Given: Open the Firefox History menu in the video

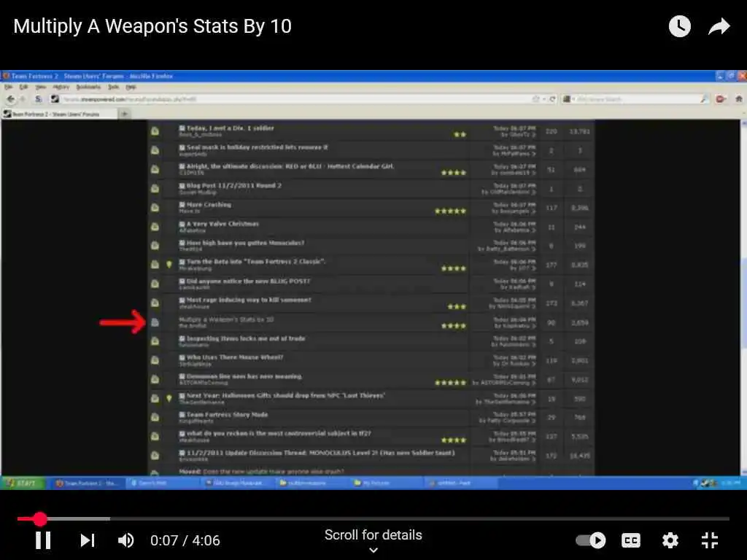Looking at the screenshot, I should (61, 87).
